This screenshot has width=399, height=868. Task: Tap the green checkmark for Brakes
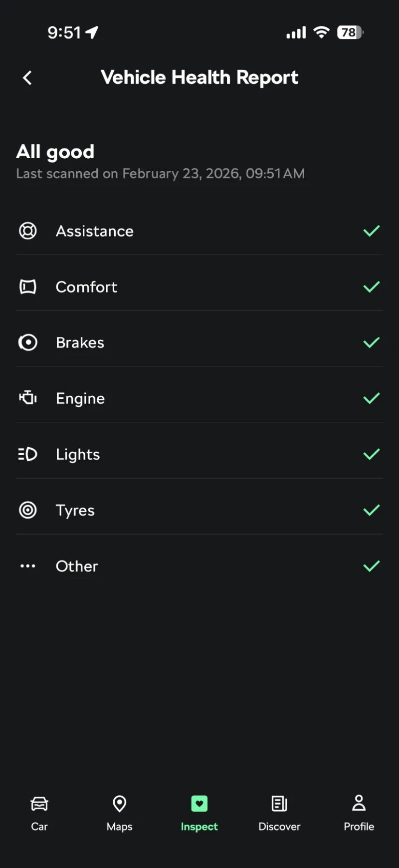tap(372, 343)
